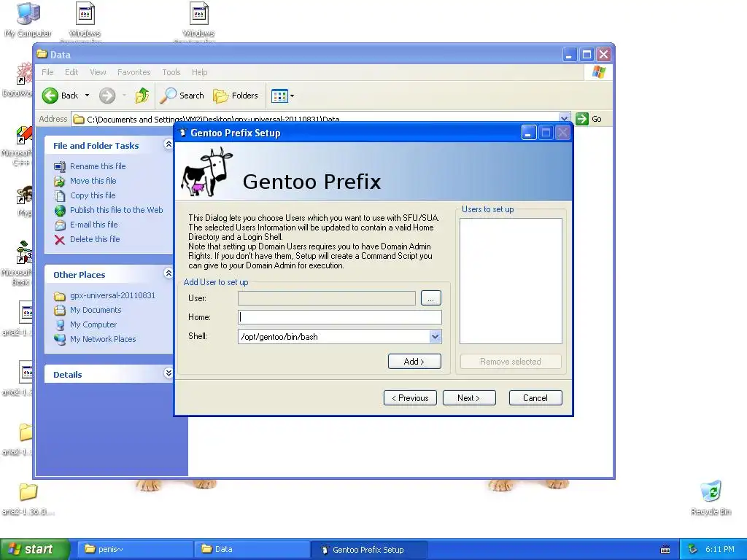
Task: Minimize the Gentoo Prefix Setup window
Action: [x=528, y=133]
